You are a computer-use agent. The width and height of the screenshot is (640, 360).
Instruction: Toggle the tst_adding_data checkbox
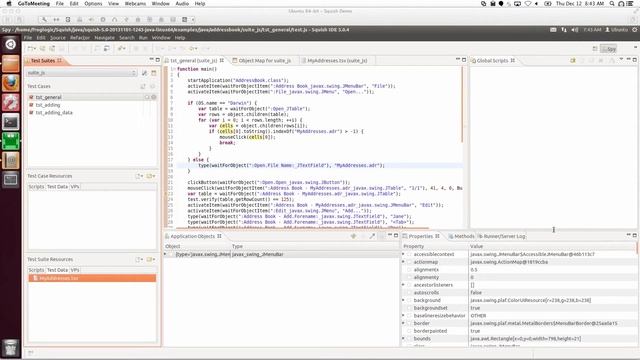pyautogui.click(x=31, y=113)
